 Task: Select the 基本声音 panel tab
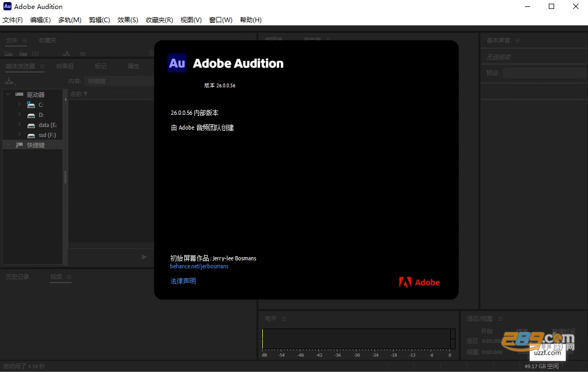498,40
